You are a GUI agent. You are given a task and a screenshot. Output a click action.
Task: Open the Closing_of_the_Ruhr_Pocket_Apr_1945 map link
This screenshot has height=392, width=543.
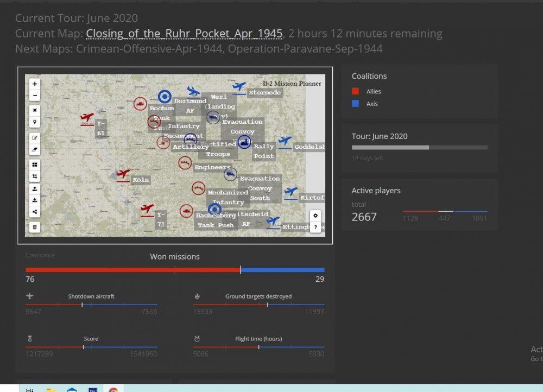184,34
